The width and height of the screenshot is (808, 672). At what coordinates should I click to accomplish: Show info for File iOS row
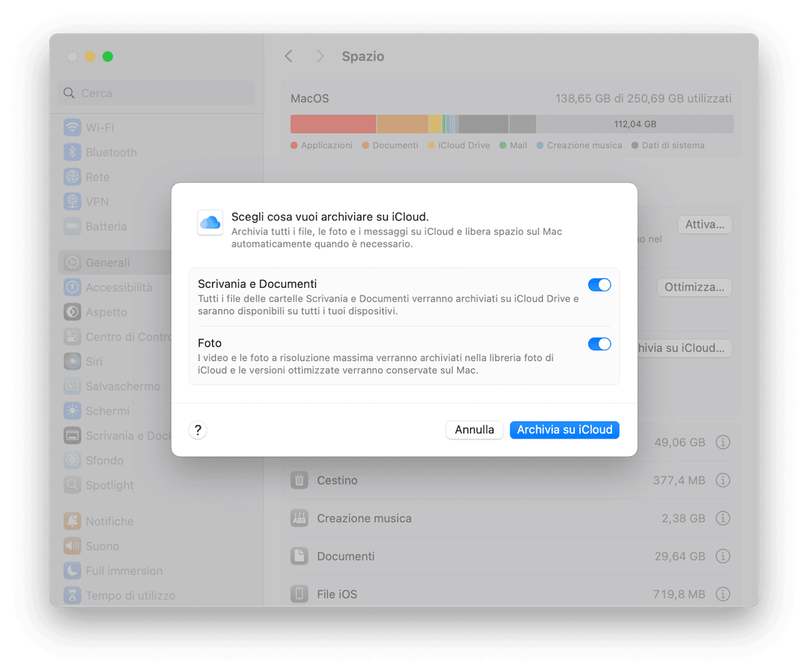[x=723, y=594]
